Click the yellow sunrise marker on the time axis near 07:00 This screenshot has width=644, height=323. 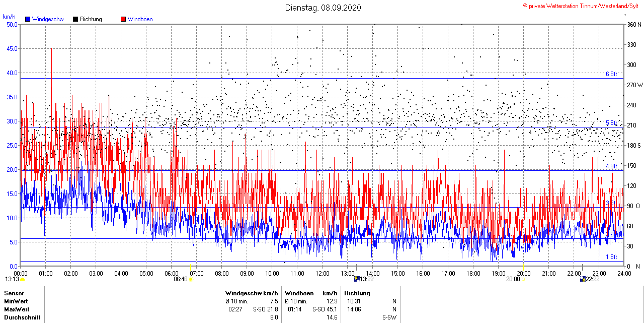click(x=190, y=266)
